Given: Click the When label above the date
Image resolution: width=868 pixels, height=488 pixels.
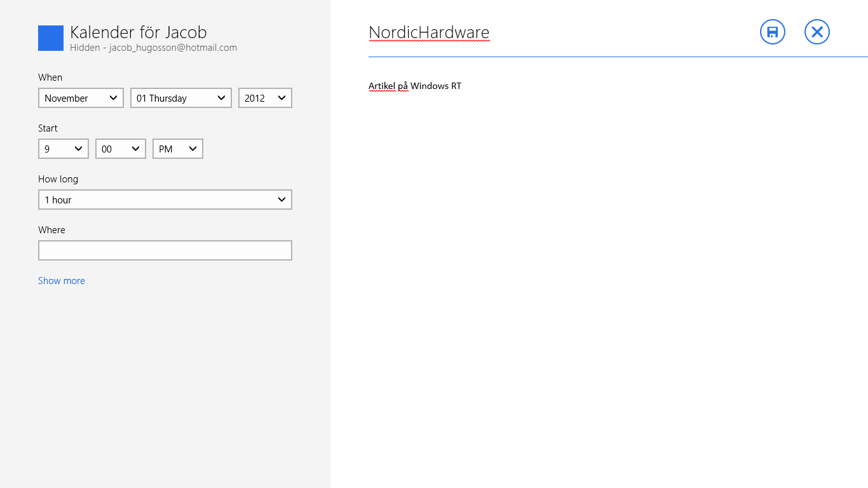Looking at the screenshot, I should click(50, 78).
